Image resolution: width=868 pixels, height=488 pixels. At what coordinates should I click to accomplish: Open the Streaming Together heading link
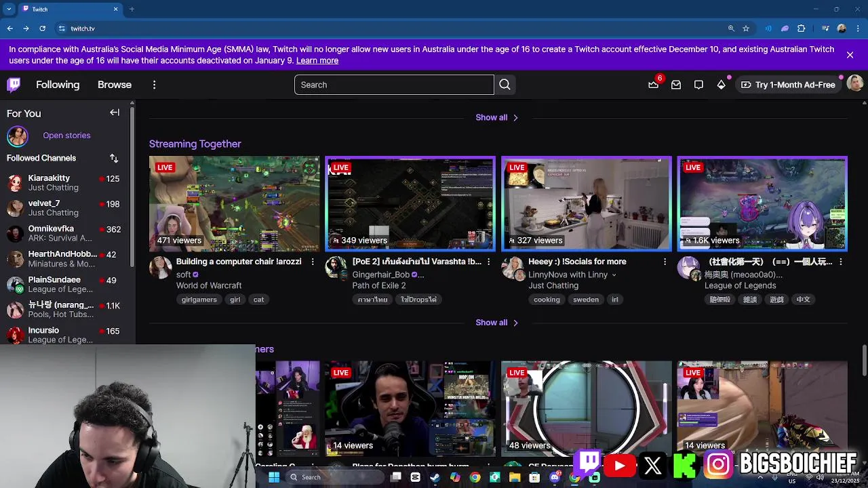[195, 144]
